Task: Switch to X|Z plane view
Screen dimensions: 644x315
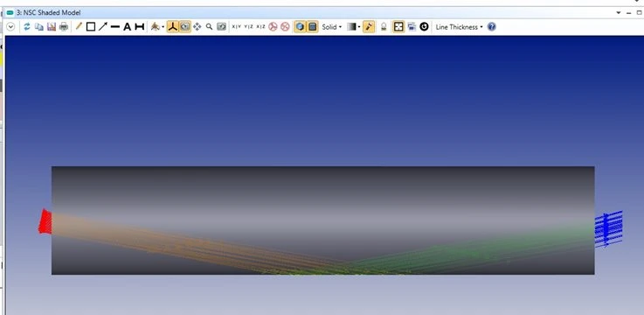Action: tap(260, 27)
